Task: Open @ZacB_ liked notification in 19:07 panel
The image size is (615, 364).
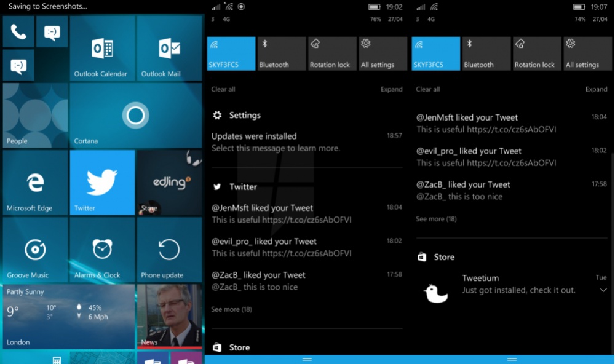Action: [x=512, y=190]
